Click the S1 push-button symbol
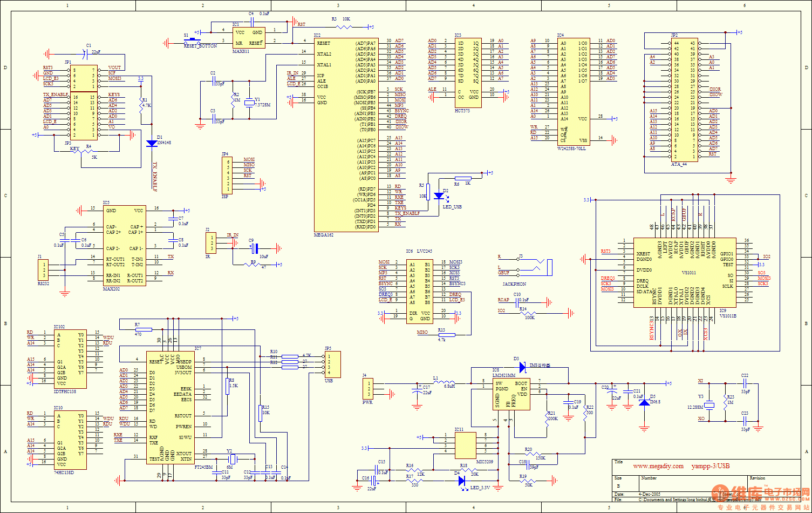Image resolution: width=812 pixels, height=513 pixels. pos(192,42)
